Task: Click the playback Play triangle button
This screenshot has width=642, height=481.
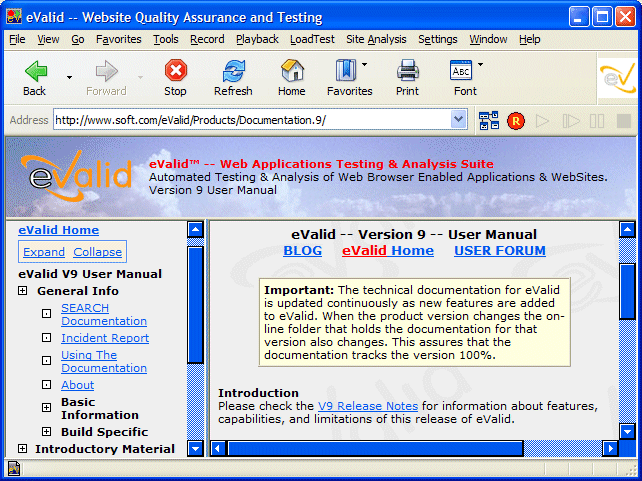Action: [543, 121]
